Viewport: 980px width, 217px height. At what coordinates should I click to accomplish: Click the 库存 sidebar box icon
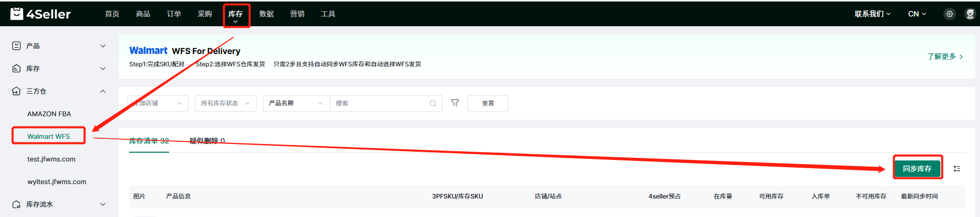[x=16, y=68]
